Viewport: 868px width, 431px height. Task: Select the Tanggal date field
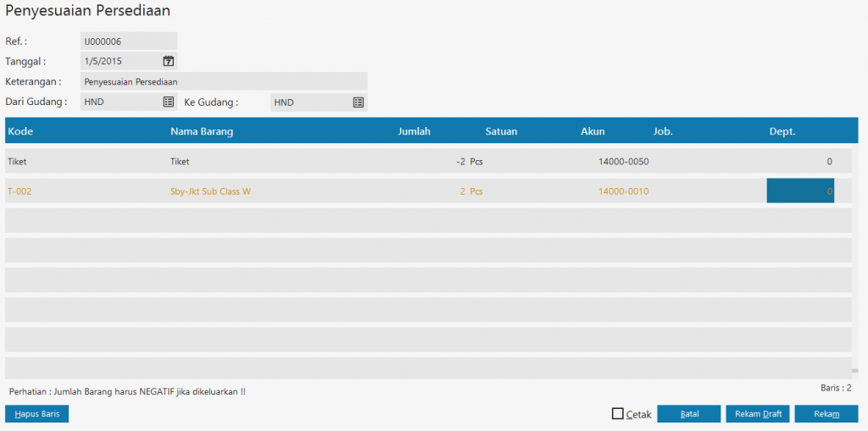(x=119, y=61)
